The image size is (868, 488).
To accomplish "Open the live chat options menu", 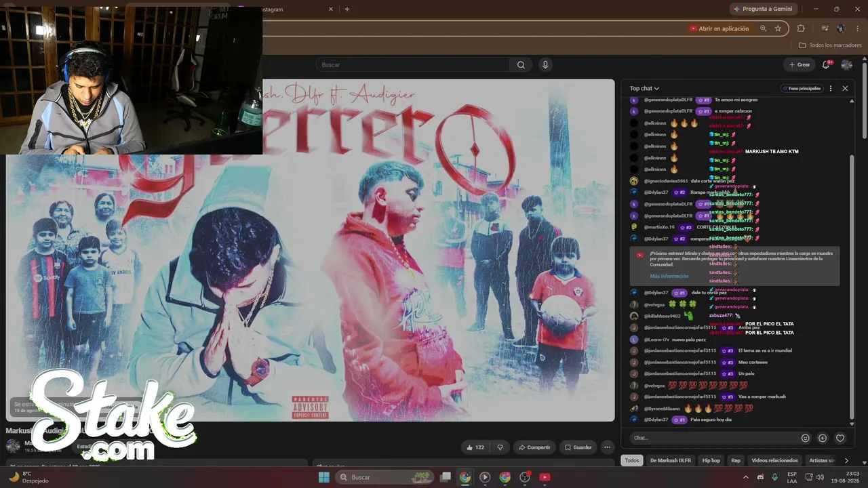I will click(x=831, y=88).
